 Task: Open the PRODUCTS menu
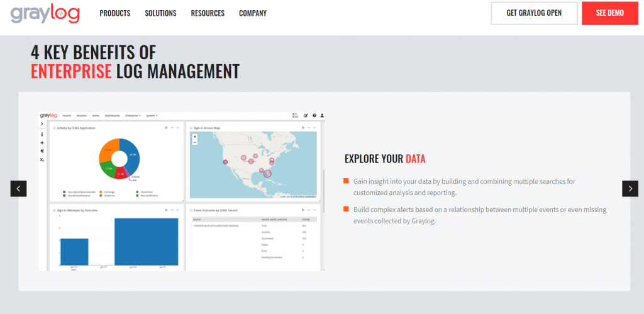[115, 13]
